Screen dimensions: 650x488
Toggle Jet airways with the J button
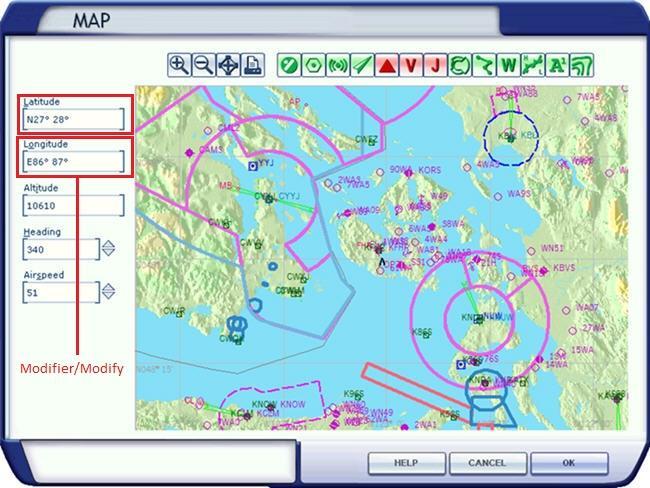435,65
